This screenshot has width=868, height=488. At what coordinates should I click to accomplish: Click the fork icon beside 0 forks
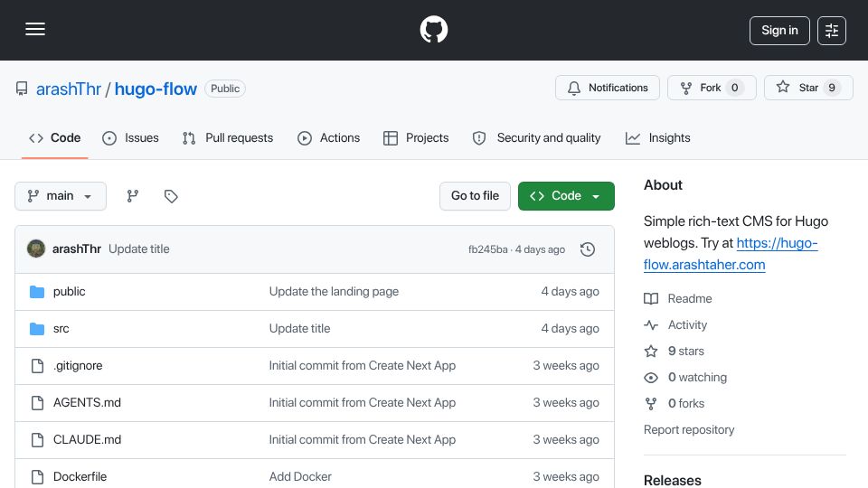[651, 404]
